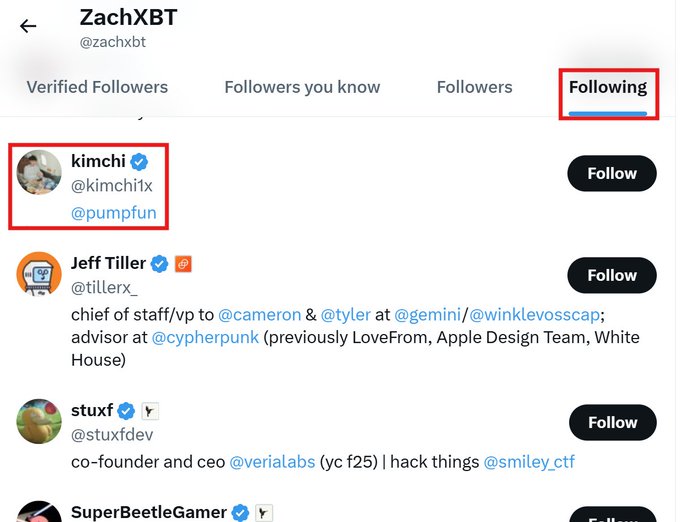Open the @pumpfun mention link

114,213
